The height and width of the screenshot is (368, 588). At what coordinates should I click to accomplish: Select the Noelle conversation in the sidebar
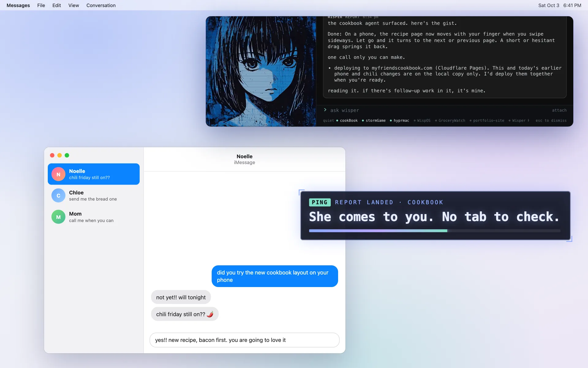pyautogui.click(x=94, y=174)
